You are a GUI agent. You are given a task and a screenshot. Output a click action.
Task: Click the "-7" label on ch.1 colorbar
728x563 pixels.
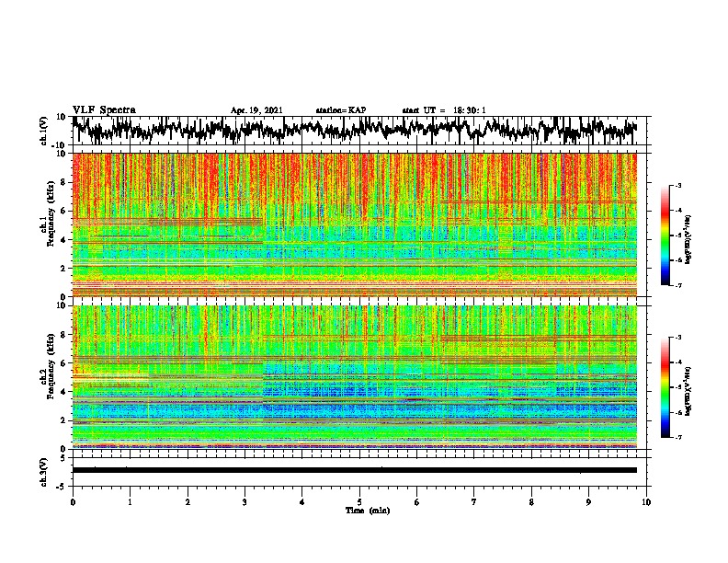coord(678,285)
